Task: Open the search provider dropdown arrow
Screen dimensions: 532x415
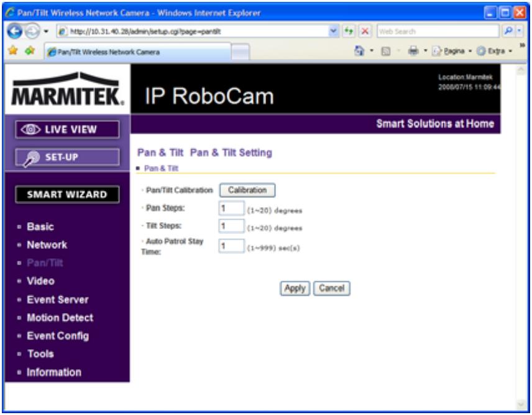Action: point(519,31)
